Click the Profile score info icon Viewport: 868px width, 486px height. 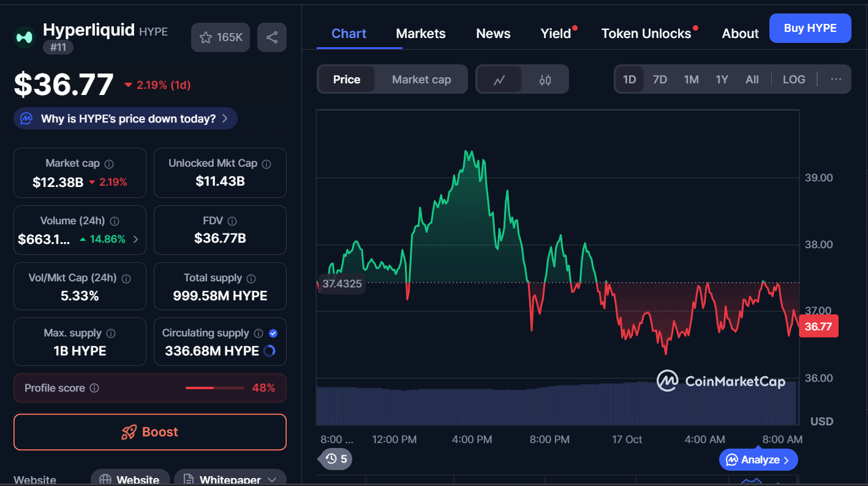click(94, 388)
